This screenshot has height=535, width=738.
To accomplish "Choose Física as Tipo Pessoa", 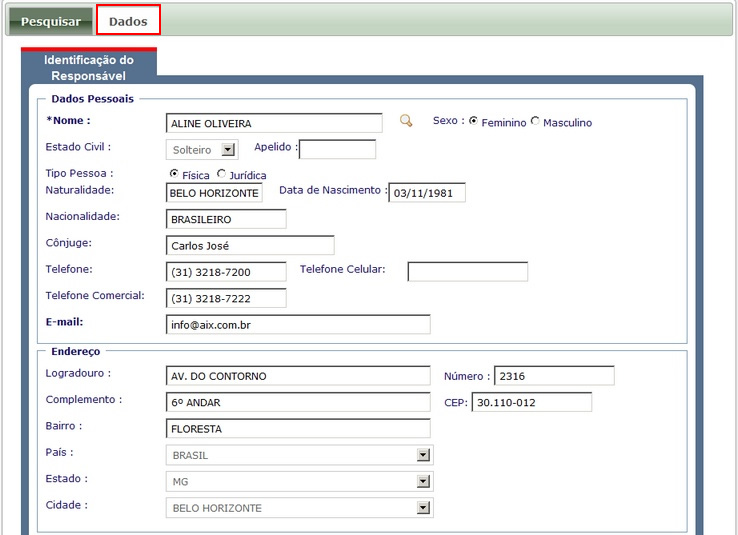I will click(x=174, y=173).
